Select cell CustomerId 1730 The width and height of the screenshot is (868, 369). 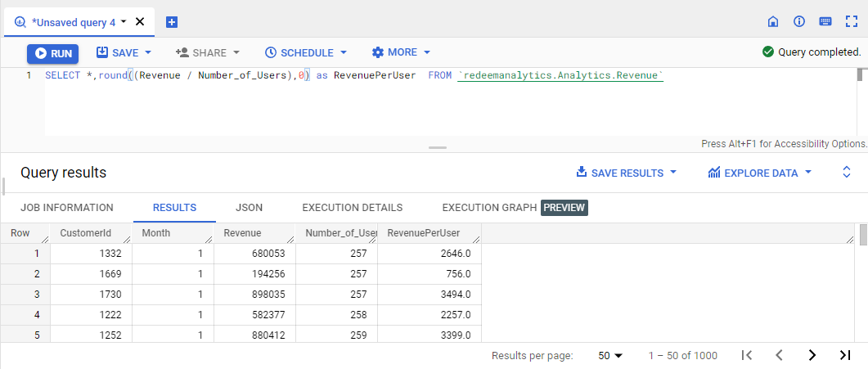click(x=91, y=295)
